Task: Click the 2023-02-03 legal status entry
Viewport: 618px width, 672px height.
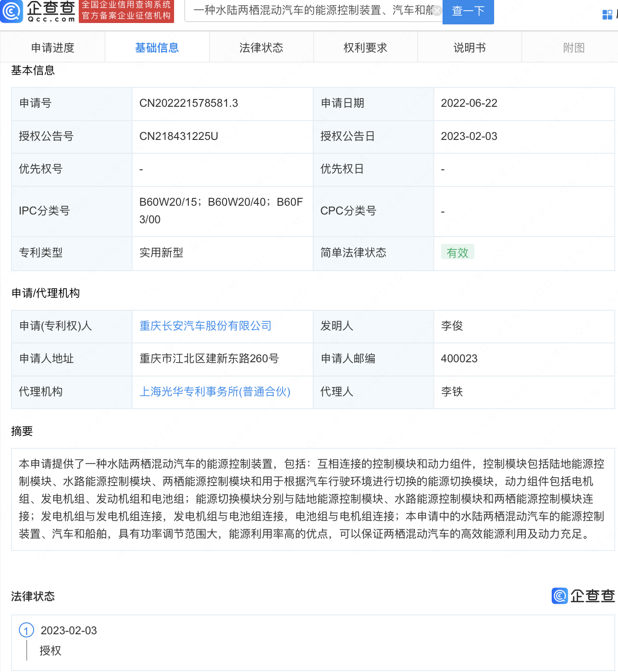Action: (x=68, y=631)
